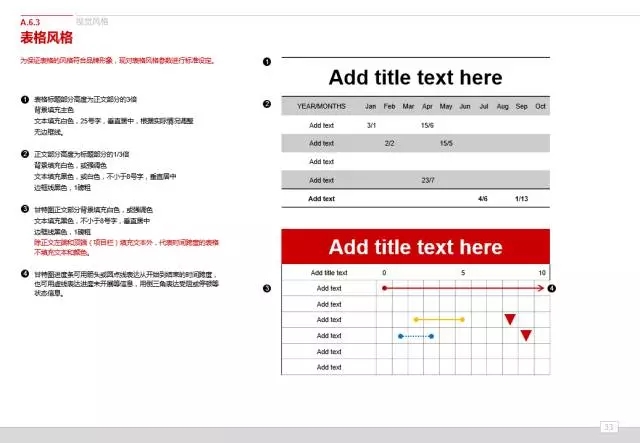Viewport: 640px width, 443px height.
Task: Click the Gantt scale value 10
Action: pyautogui.click(x=542, y=273)
